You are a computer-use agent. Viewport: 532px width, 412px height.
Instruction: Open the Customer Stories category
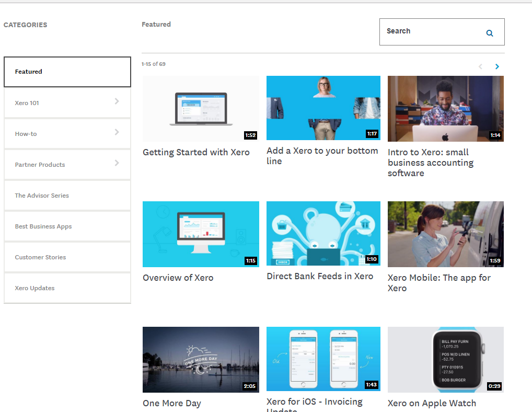click(x=67, y=257)
